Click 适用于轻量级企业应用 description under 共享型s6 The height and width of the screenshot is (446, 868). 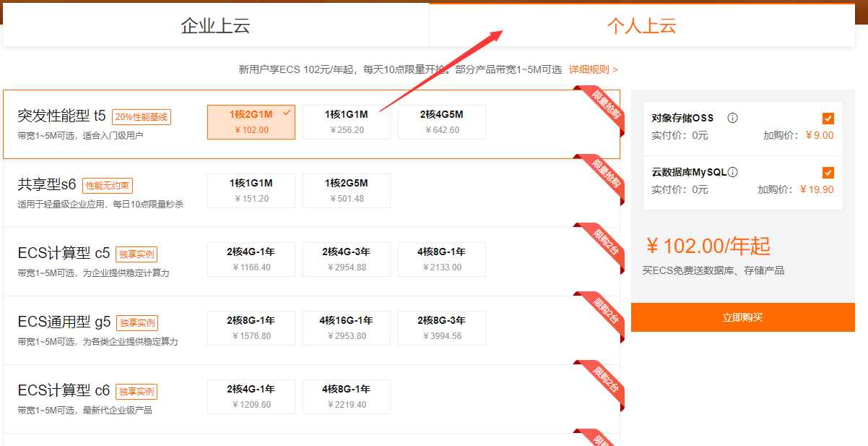click(100, 204)
